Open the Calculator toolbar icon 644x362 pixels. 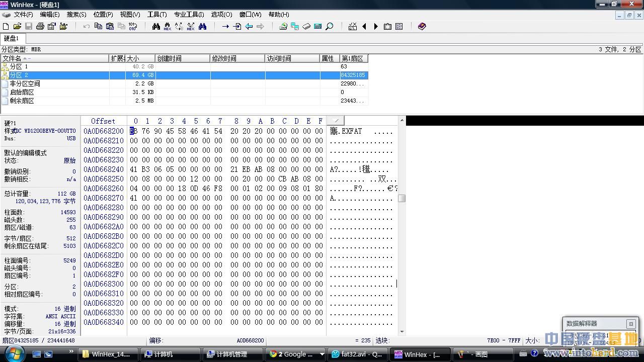tap(318, 26)
